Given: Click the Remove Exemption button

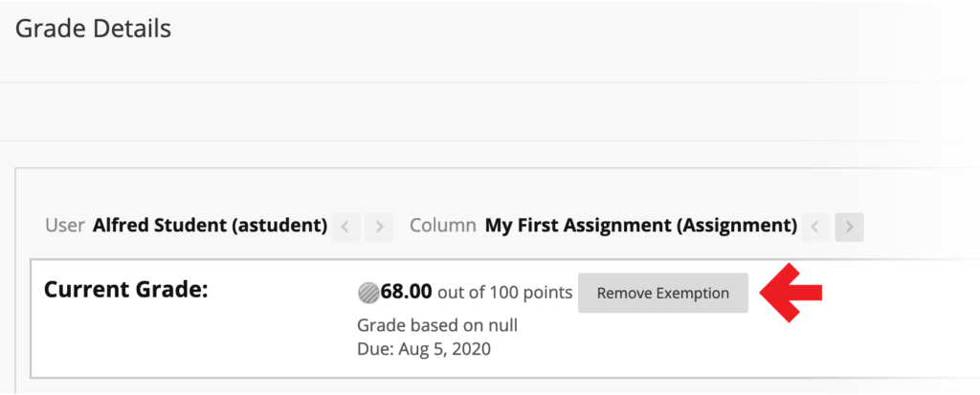Looking at the screenshot, I should [x=662, y=293].
